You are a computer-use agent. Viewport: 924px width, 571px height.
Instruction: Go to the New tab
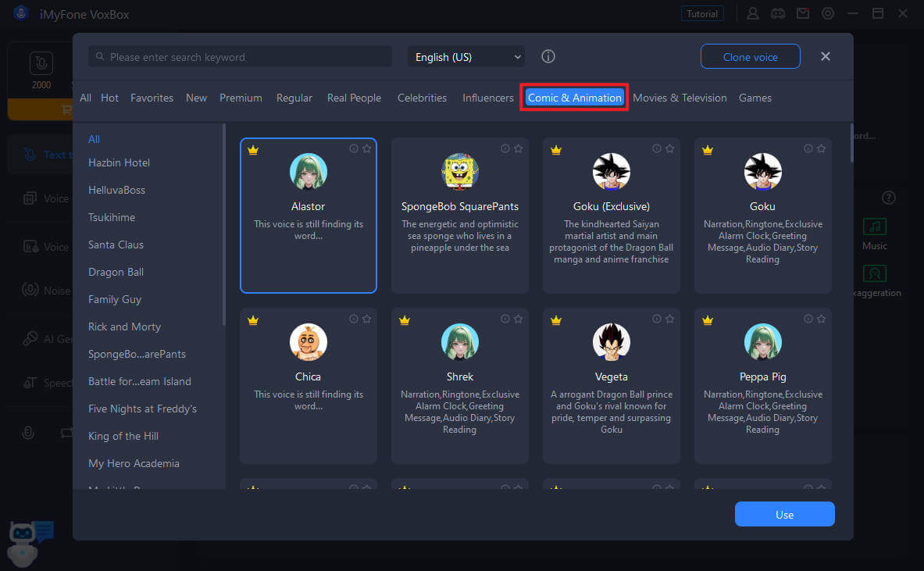point(196,98)
